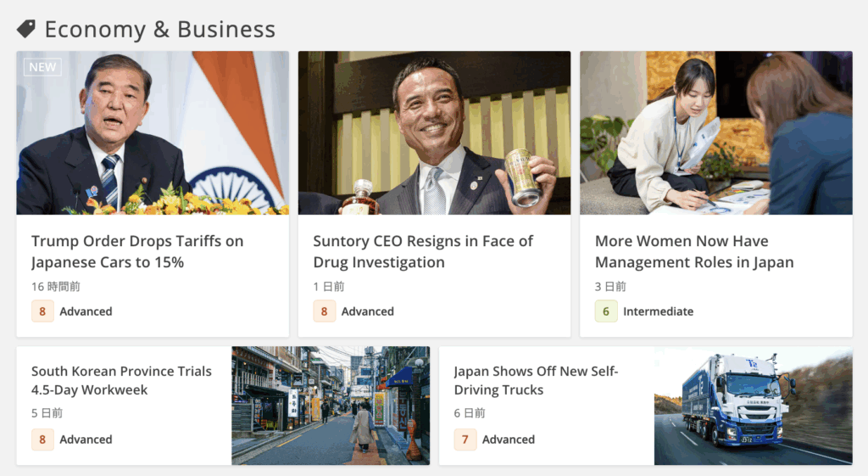Click the self-driving truck photo thumbnail
868x476 pixels.
click(754, 406)
